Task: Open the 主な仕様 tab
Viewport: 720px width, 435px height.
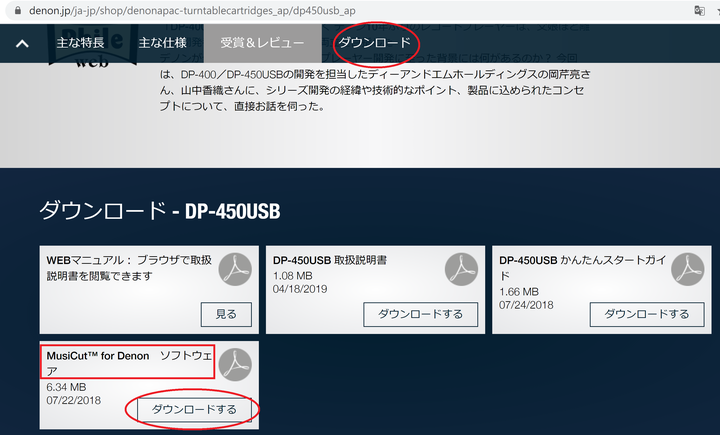Action: point(163,43)
